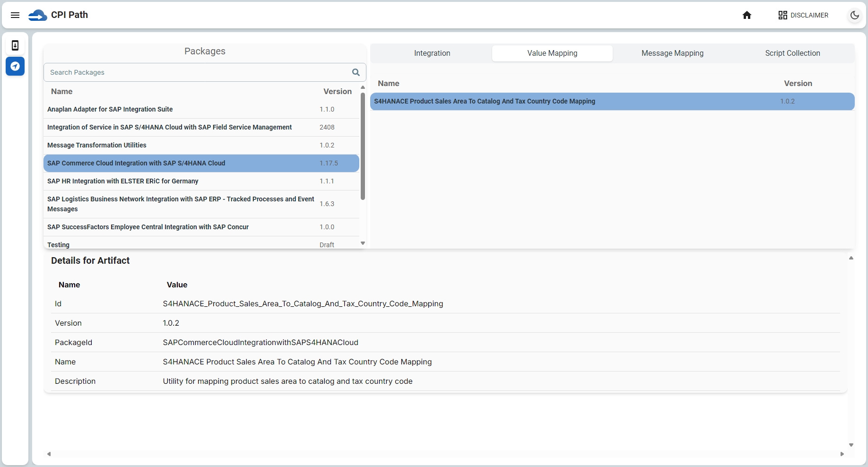Switch to the Message Mapping tab
Screen dimensions: 868x467
(x=672, y=53)
